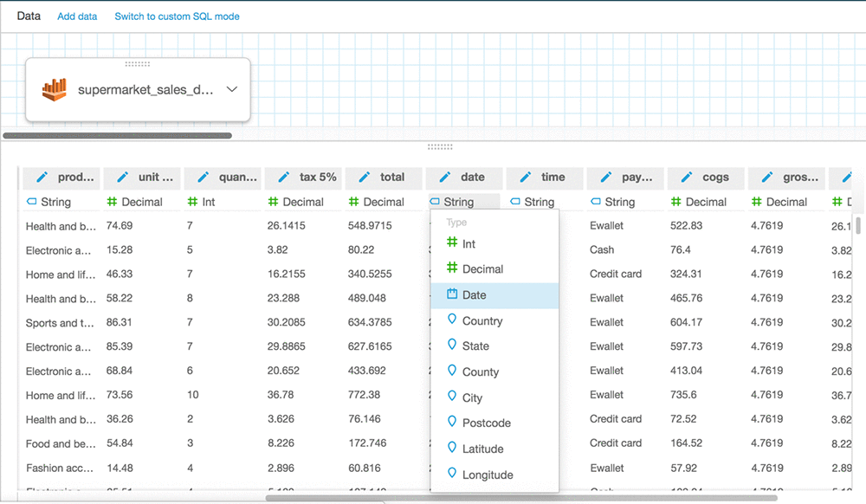Expand the supermarket_sales dataset chevron

(x=232, y=89)
